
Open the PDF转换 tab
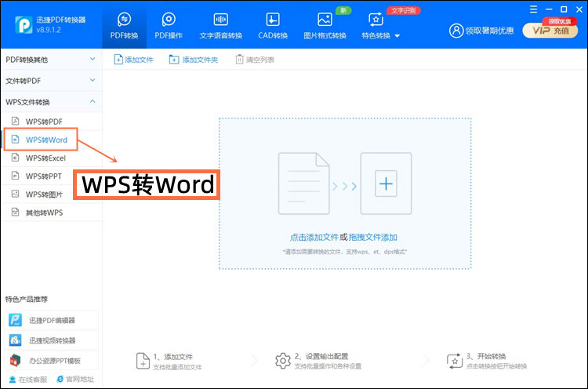(124, 26)
